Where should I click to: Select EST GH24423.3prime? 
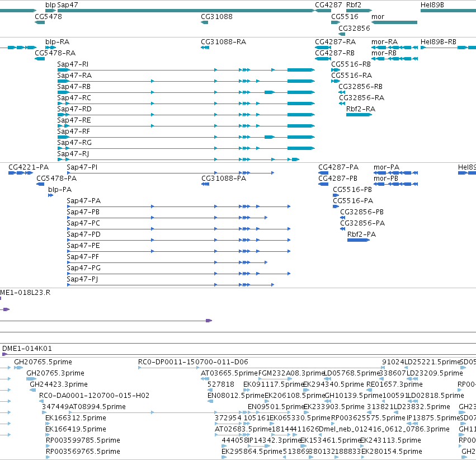59,384
